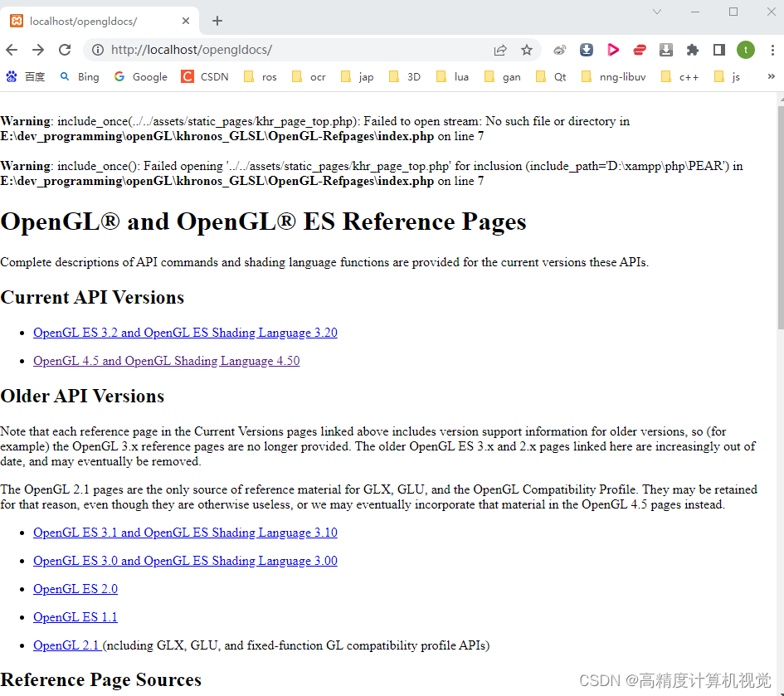This screenshot has width=784, height=696.
Task: Open the nng-libuv bookmark folder
Action: [613, 76]
